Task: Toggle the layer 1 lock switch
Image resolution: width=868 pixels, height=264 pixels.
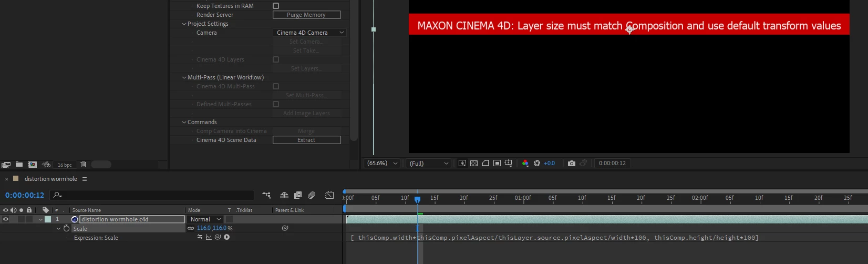Action: point(29,219)
